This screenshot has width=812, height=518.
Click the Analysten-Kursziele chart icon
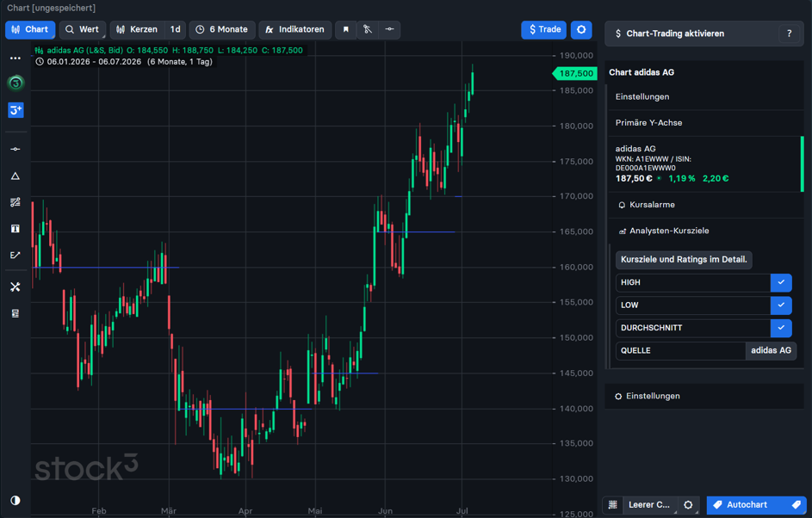622,231
